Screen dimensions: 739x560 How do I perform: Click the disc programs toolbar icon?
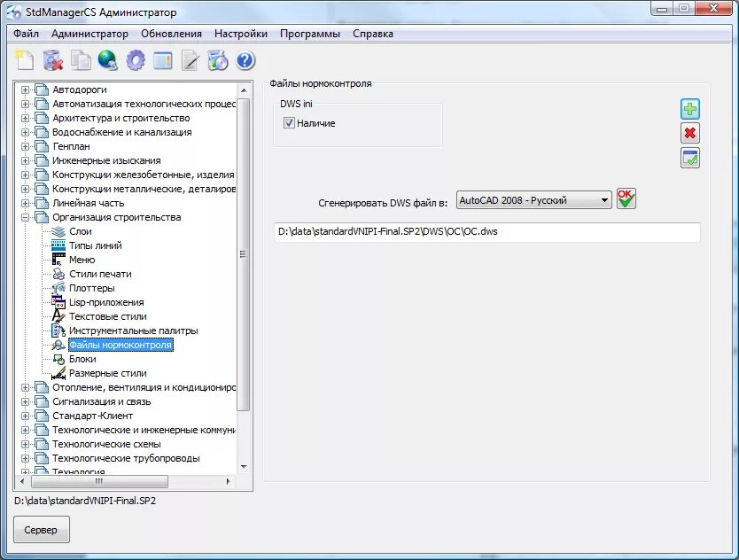(218, 61)
